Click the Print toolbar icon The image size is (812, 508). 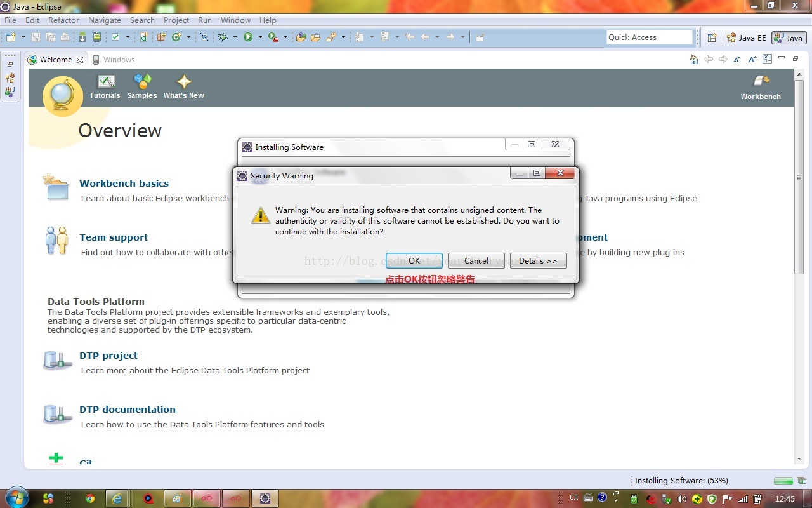[65, 37]
